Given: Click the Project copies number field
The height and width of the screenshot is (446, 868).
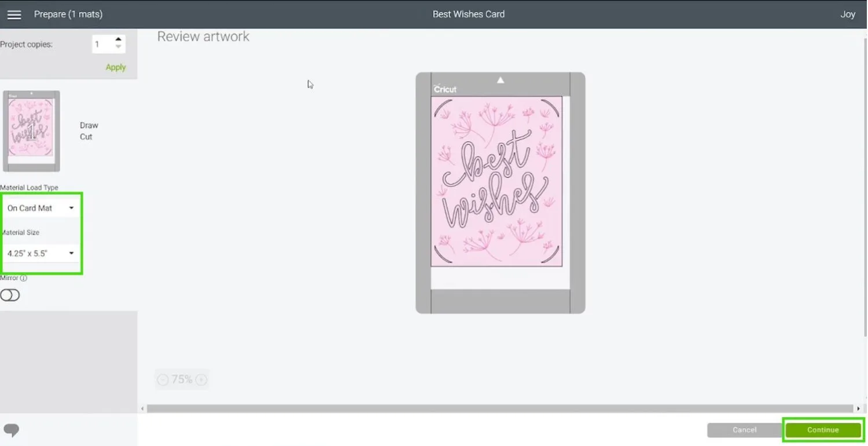Looking at the screenshot, I should tap(103, 44).
